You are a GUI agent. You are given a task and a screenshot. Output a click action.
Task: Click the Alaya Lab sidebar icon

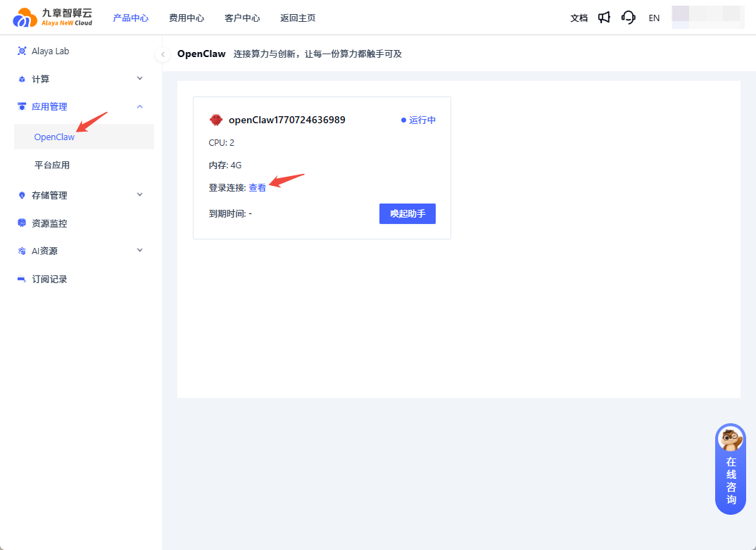[22, 51]
